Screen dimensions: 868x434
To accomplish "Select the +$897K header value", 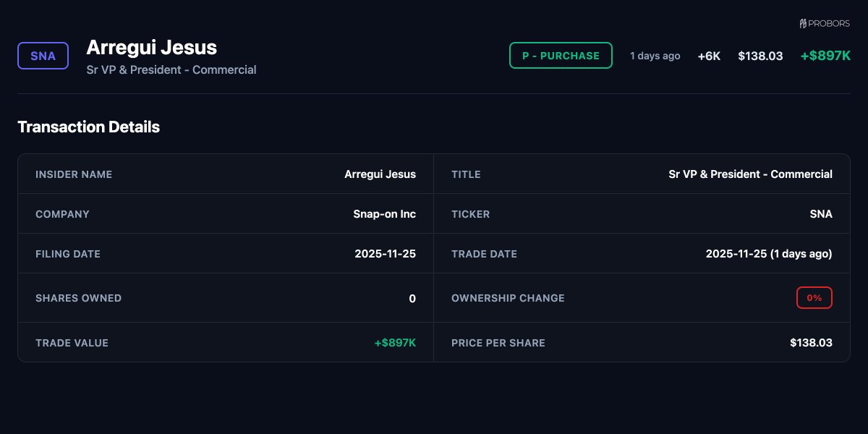I will 825,56.
